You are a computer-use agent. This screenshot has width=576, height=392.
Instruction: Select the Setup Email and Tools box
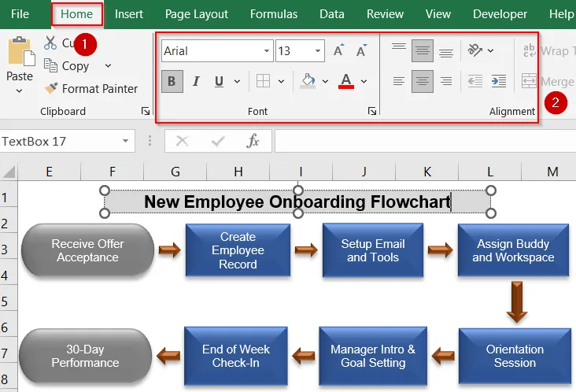coord(373,250)
